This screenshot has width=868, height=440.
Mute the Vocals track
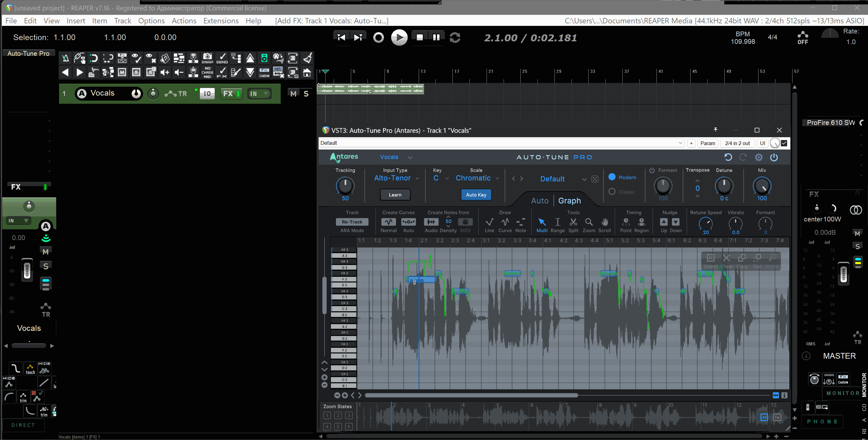[293, 94]
